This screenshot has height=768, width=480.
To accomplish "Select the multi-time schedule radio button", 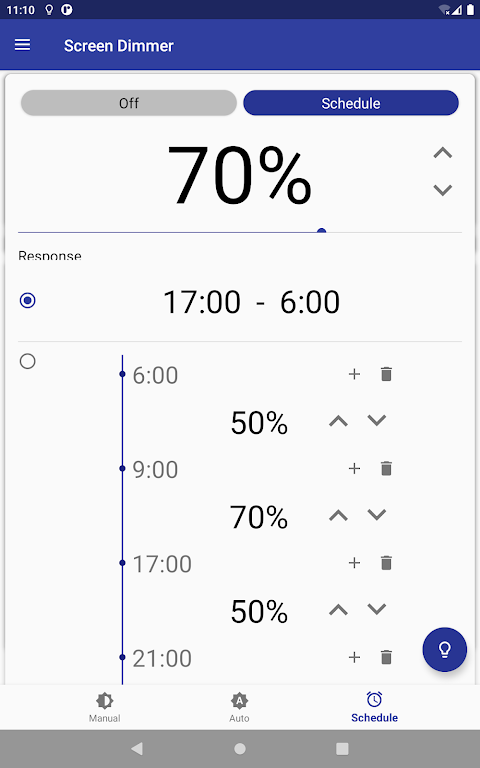I will pyautogui.click(x=27, y=361).
